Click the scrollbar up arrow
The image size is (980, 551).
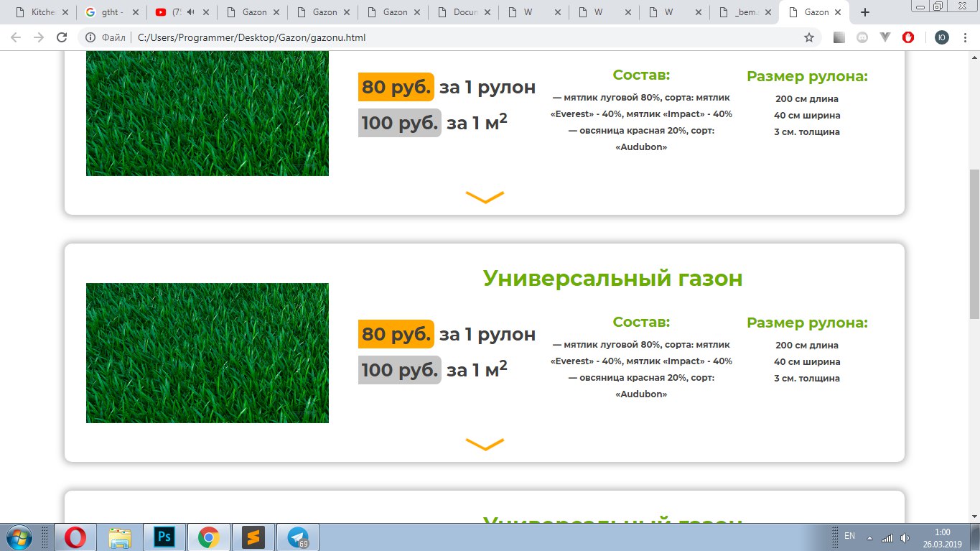click(974, 57)
